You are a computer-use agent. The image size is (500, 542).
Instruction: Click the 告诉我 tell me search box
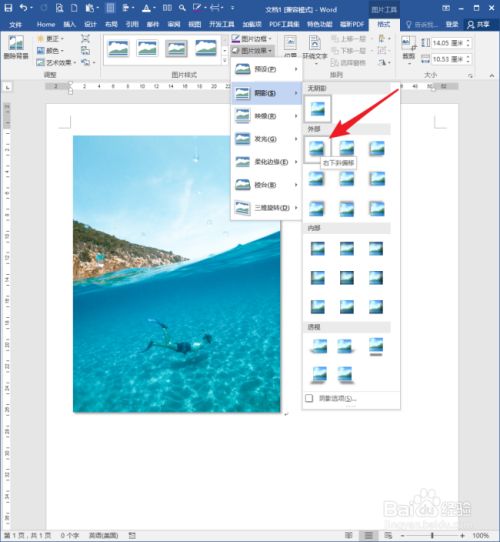click(x=421, y=24)
